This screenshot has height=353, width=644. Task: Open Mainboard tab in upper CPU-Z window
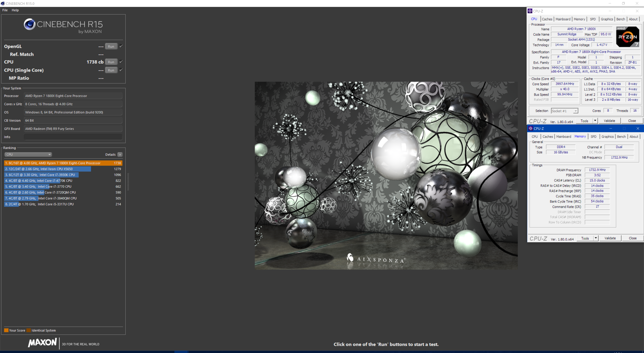tap(563, 19)
